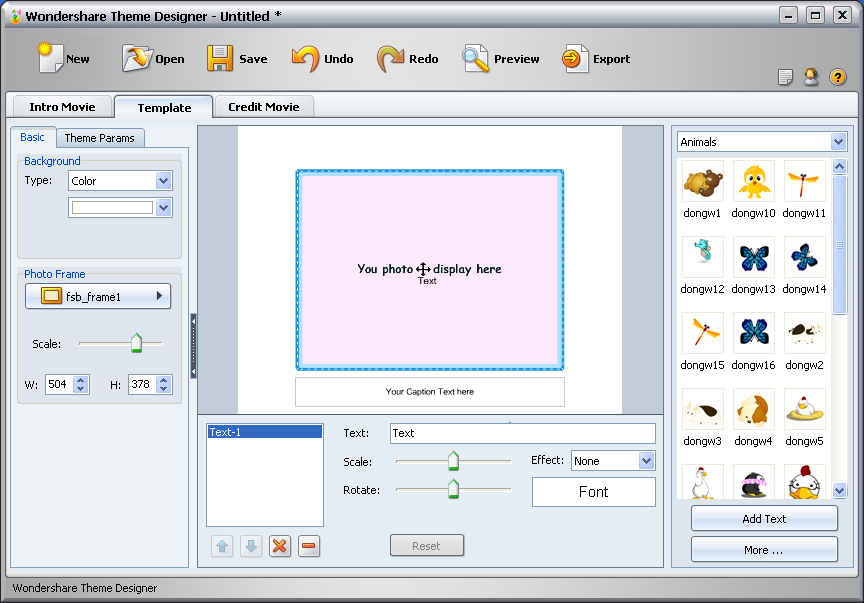Collapse the left panel using splitter handle
Image resolution: width=864 pixels, height=603 pixels.
(x=193, y=345)
